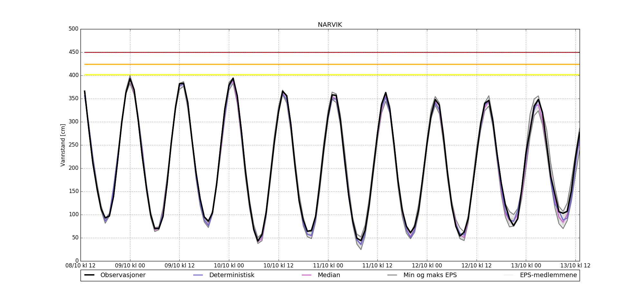Click the magenta Median legend line sample
644x290 pixels.
click(306, 275)
